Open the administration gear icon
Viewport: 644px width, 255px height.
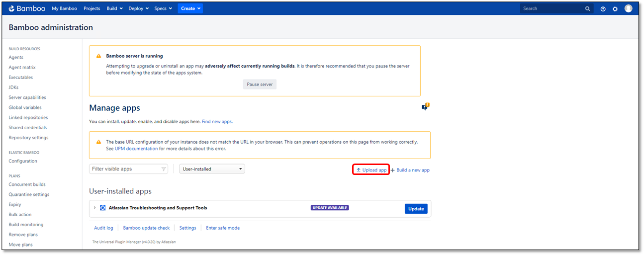pos(615,9)
